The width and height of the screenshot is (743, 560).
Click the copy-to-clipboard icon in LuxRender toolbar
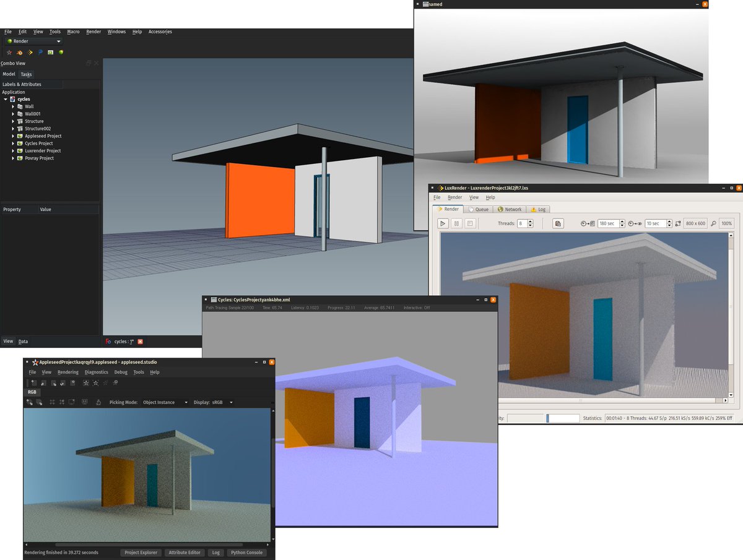(x=557, y=223)
